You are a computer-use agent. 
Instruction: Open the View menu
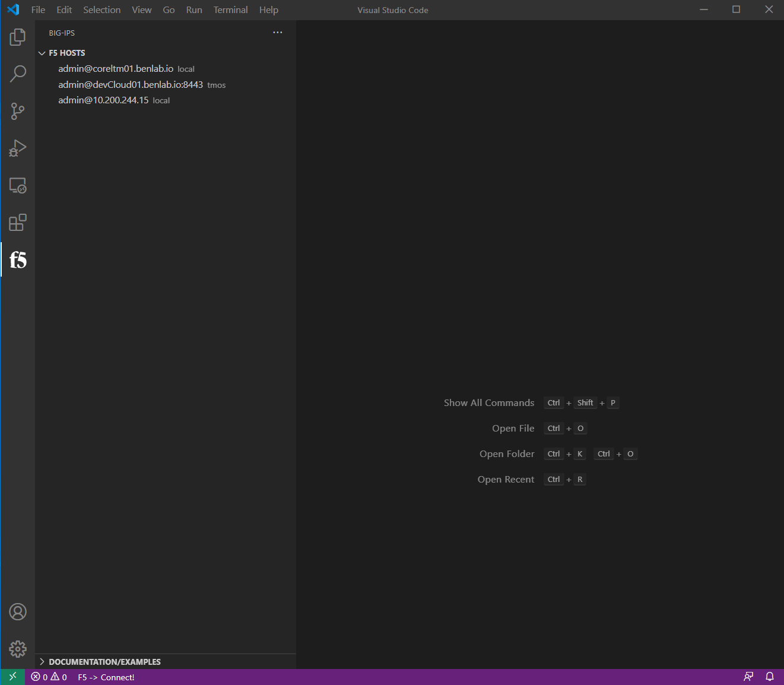click(142, 9)
